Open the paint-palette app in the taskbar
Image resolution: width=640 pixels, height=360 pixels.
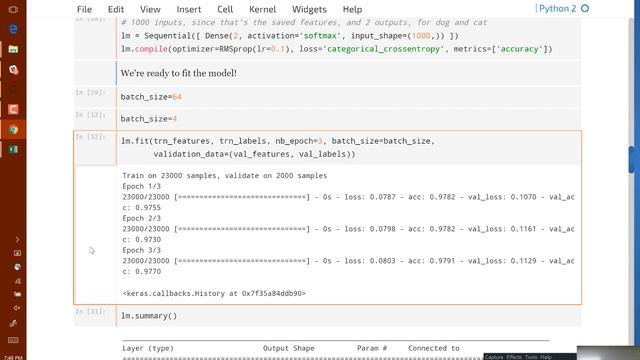tap(13, 69)
